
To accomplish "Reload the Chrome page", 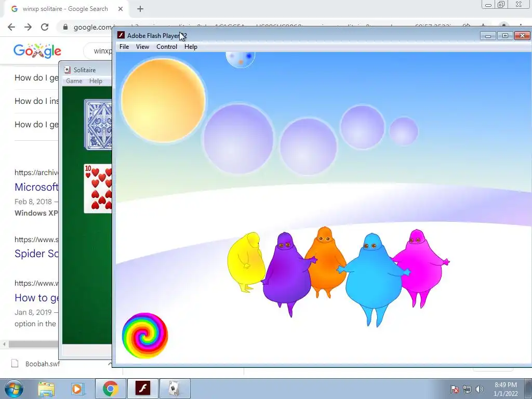I will pos(45,27).
